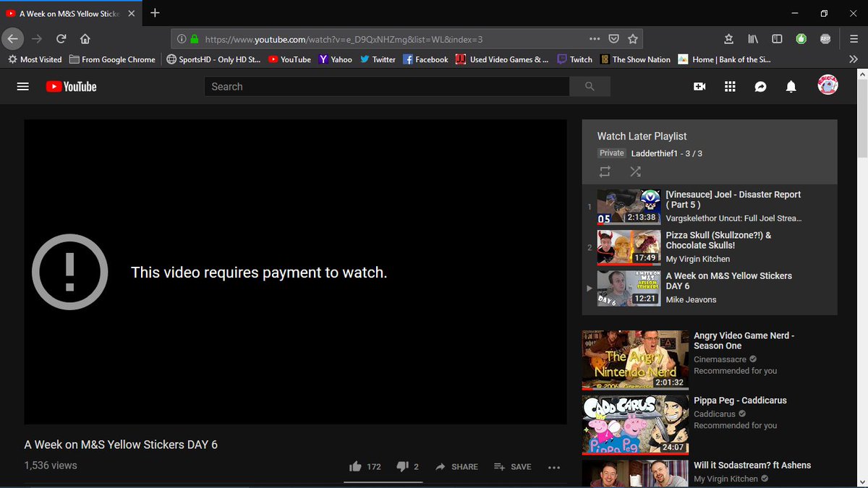Bookmark this page with the star icon
Image resolution: width=868 pixels, height=488 pixels.
tap(633, 39)
